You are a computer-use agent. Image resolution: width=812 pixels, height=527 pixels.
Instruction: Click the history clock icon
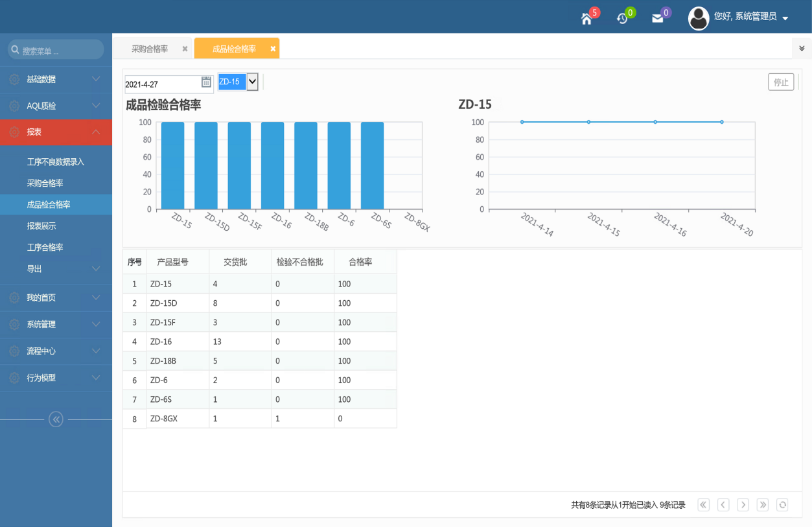[x=622, y=18]
